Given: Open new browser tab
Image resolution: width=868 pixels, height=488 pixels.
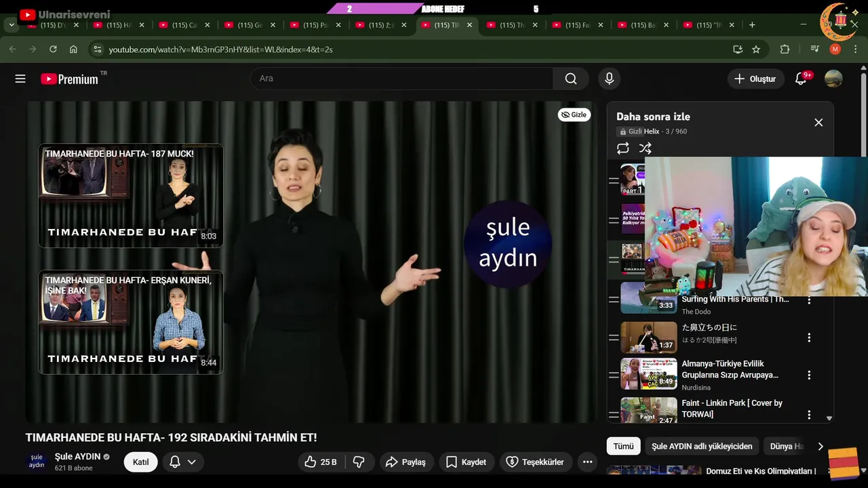Looking at the screenshot, I should coord(752,25).
